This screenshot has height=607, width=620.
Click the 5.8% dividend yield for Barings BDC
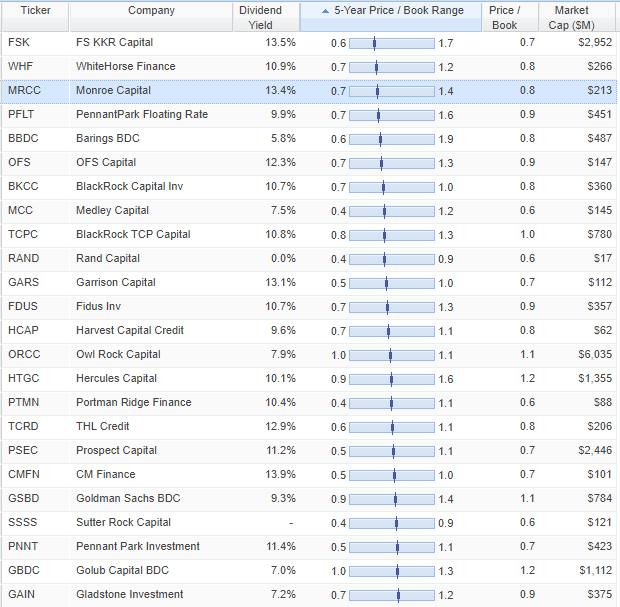(x=283, y=138)
